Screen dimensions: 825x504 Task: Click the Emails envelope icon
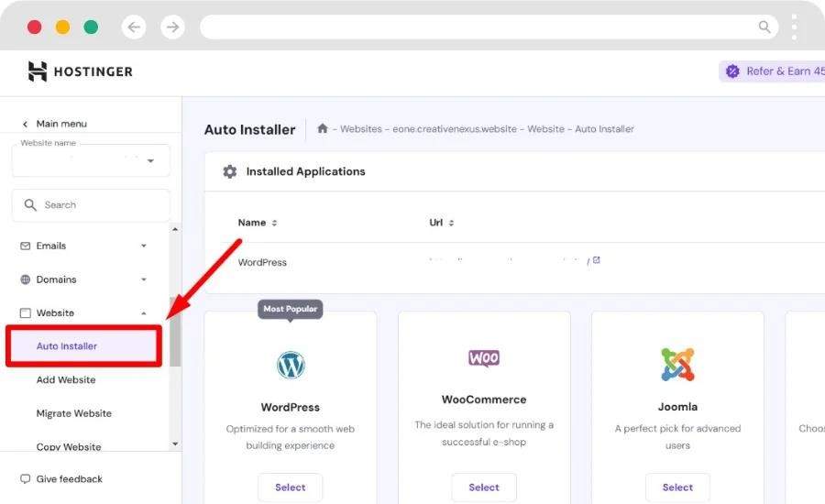click(26, 246)
